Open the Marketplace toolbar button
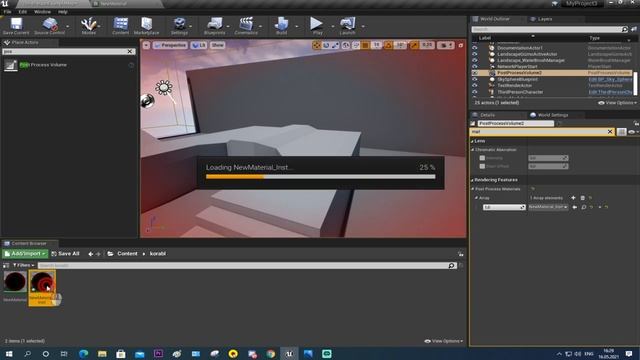The image size is (640, 360). (x=147, y=26)
